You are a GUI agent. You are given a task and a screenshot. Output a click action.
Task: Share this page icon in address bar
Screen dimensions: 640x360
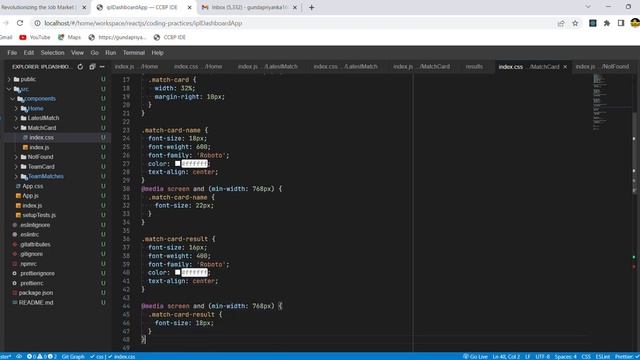coord(561,23)
